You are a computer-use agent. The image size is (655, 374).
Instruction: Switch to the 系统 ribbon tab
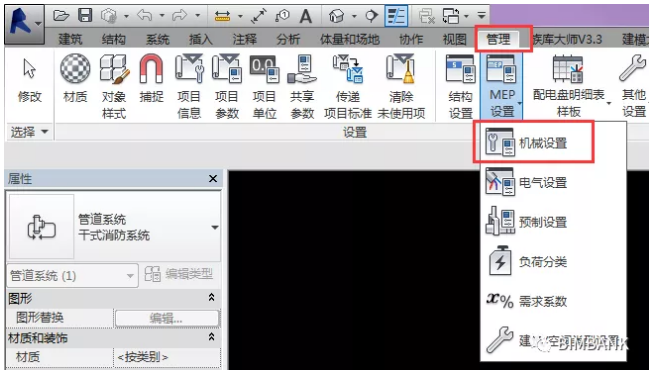point(157,39)
